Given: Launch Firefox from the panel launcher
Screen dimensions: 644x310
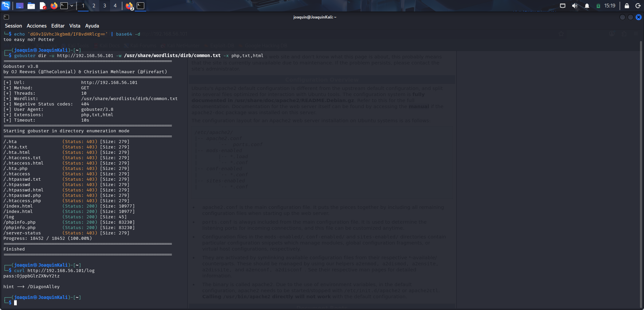Looking at the screenshot, I should pyautogui.click(x=54, y=6).
